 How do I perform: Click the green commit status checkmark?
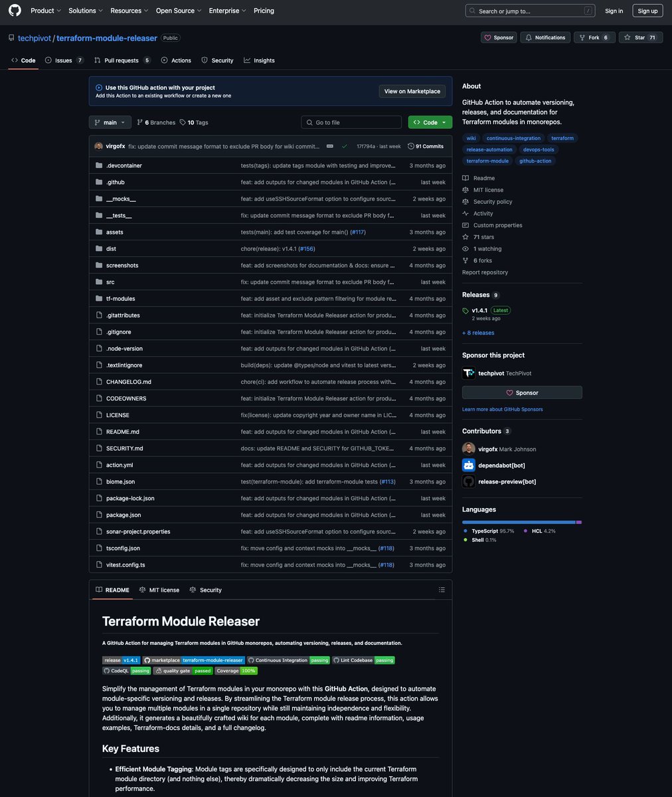(x=345, y=146)
